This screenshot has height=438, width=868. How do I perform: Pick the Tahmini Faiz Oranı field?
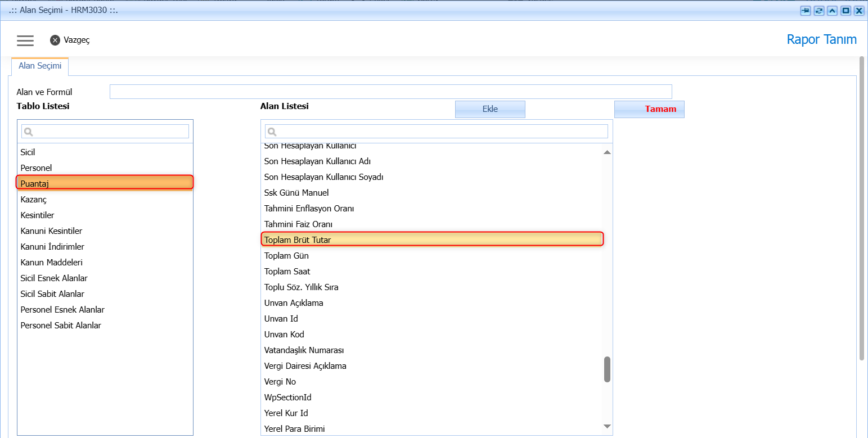432,224
